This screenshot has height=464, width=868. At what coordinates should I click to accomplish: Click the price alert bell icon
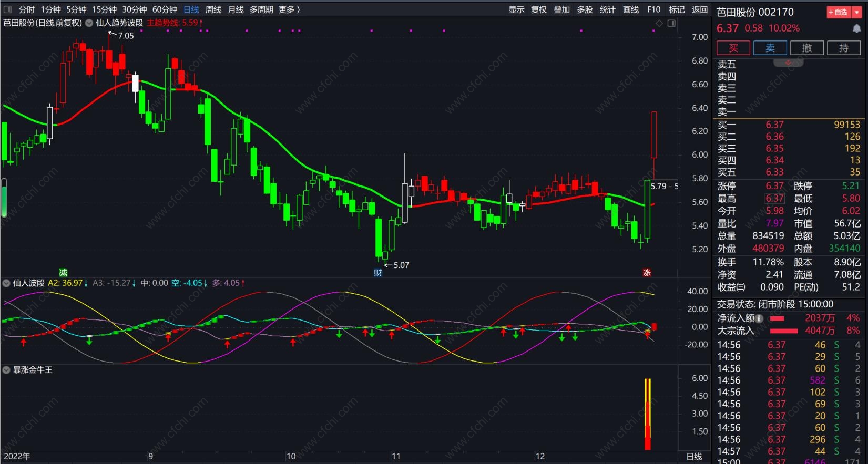pos(856,28)
